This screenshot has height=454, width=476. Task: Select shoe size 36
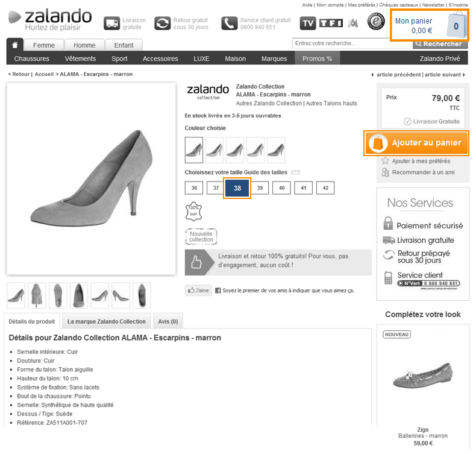(x=193, y=188)
